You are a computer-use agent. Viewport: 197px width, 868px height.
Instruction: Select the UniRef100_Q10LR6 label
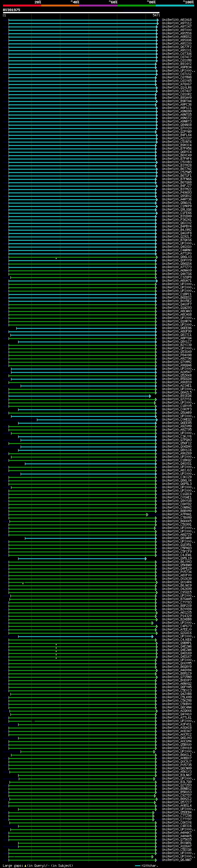pyautogui.click(x=177, y=88)
